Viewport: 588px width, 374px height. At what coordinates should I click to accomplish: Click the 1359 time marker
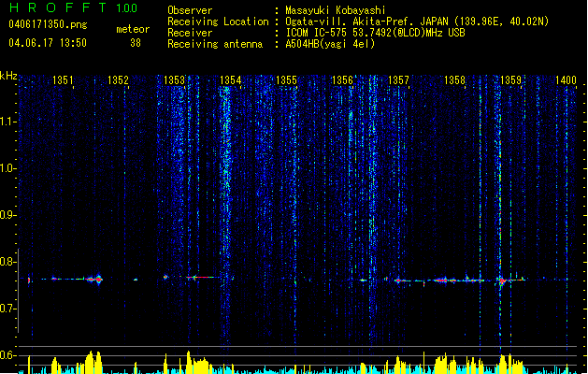(x=510, y=80)
